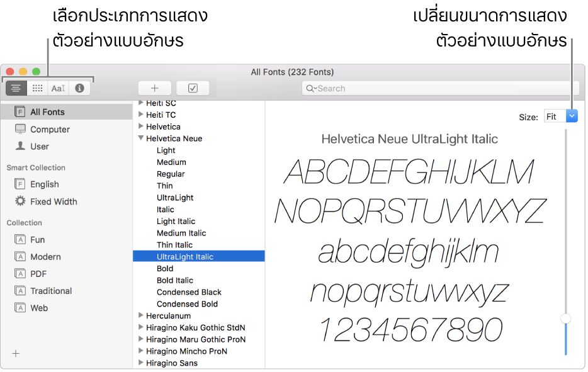Click the Size field showing Fit
Viewport: 588px width, 372px height.
(555, 116)
